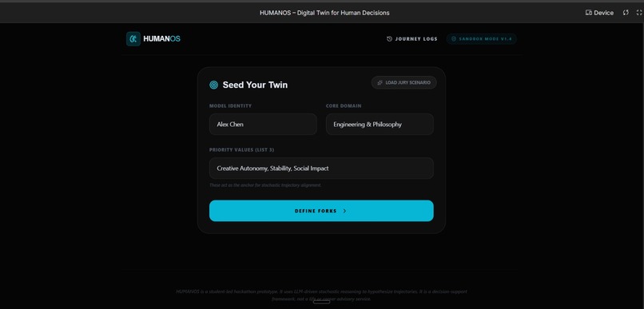Click the HUMANOS logo icon
The height and width of the screenshot is (309, 644).
point(133,39)
